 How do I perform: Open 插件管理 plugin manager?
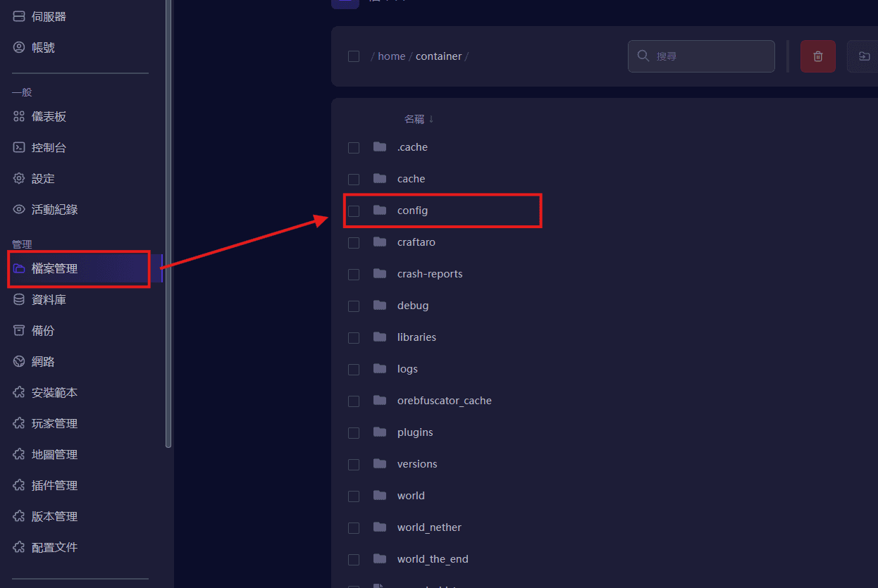[x=54, y=486]
